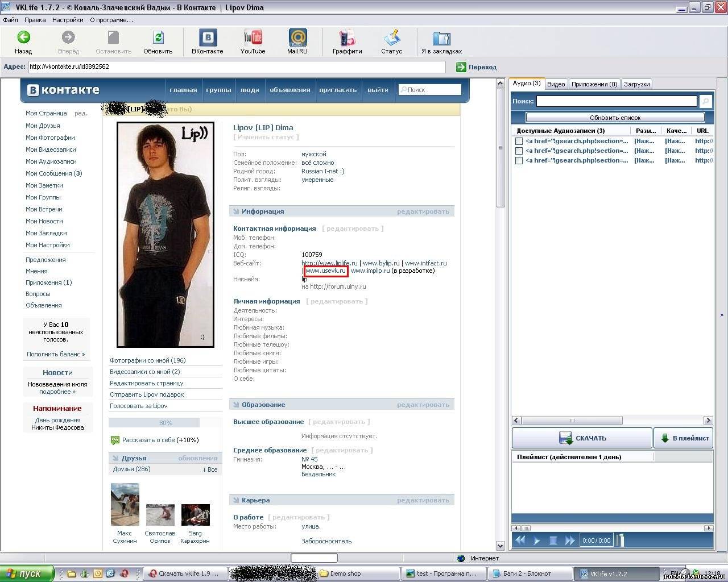728x582 pixels.
Task: Switch to the Видео tab
Action: pyautogui.click(x=556, y=84)
